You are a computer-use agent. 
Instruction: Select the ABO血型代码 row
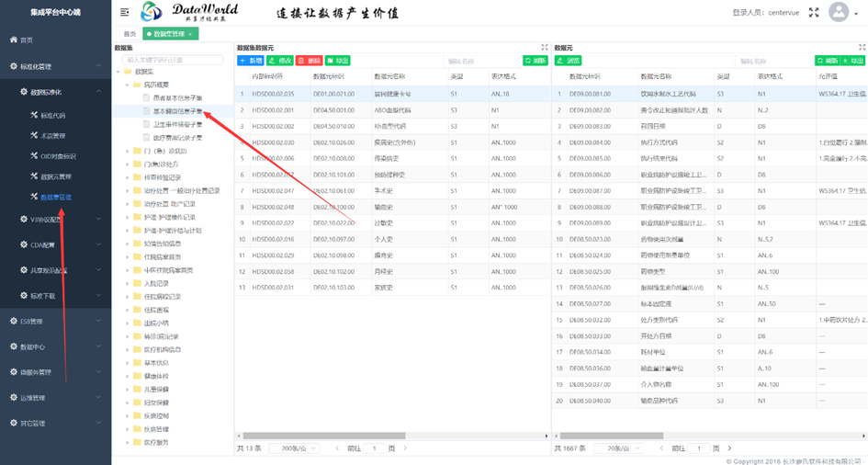coord(392,110)
